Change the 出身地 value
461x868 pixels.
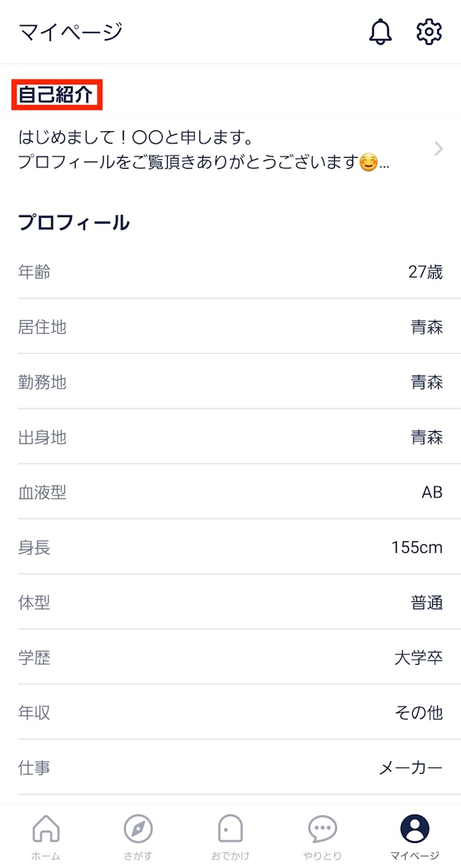426,438
